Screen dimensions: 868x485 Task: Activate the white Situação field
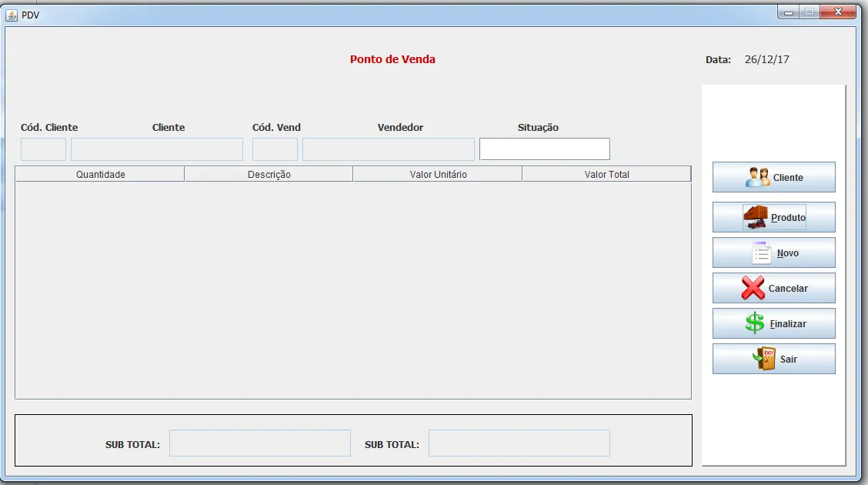tap(545, 149)
